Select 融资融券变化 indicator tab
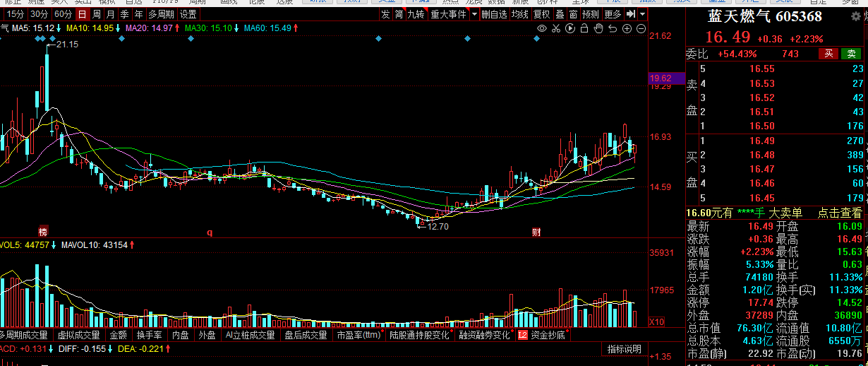868x366 pixels. click(x=483, y=335)
